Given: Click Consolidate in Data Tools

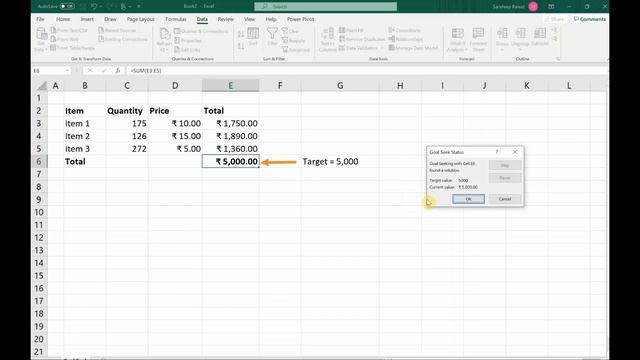Looking at the screenshot, I should coord(404,30).
